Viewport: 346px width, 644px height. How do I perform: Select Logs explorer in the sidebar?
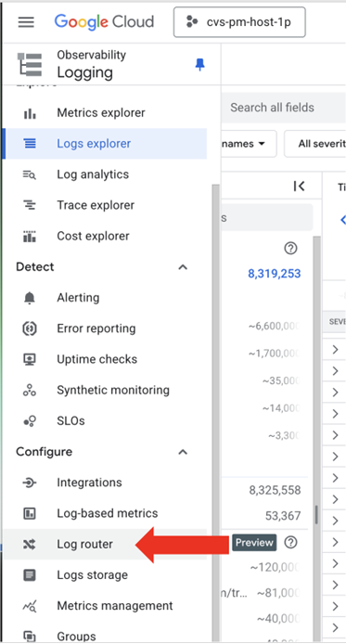[105, 143]
